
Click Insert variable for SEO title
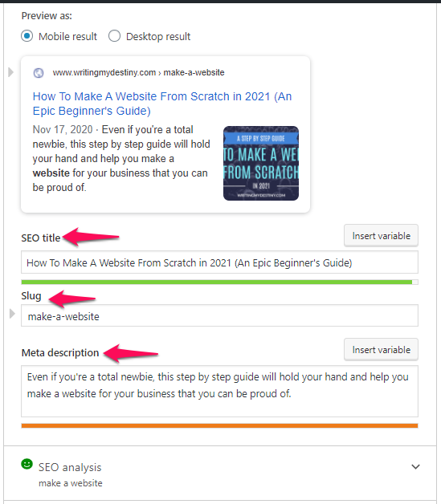click(382, 236)
